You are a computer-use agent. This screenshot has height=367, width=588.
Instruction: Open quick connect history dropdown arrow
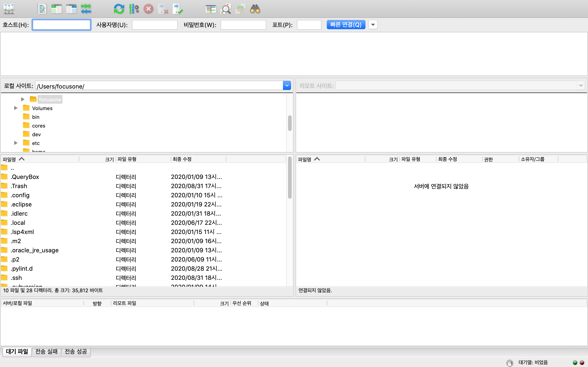(x=373, y=25)
